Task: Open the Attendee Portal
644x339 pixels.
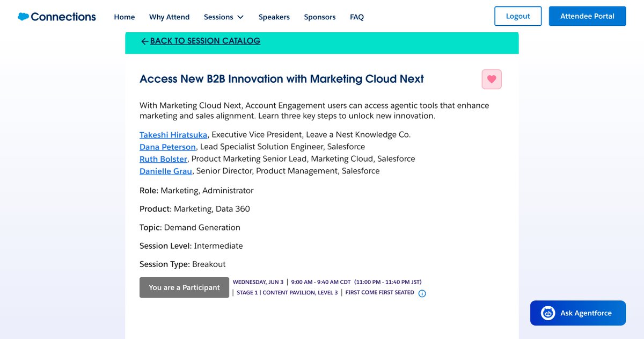Action: coord(588,16)
